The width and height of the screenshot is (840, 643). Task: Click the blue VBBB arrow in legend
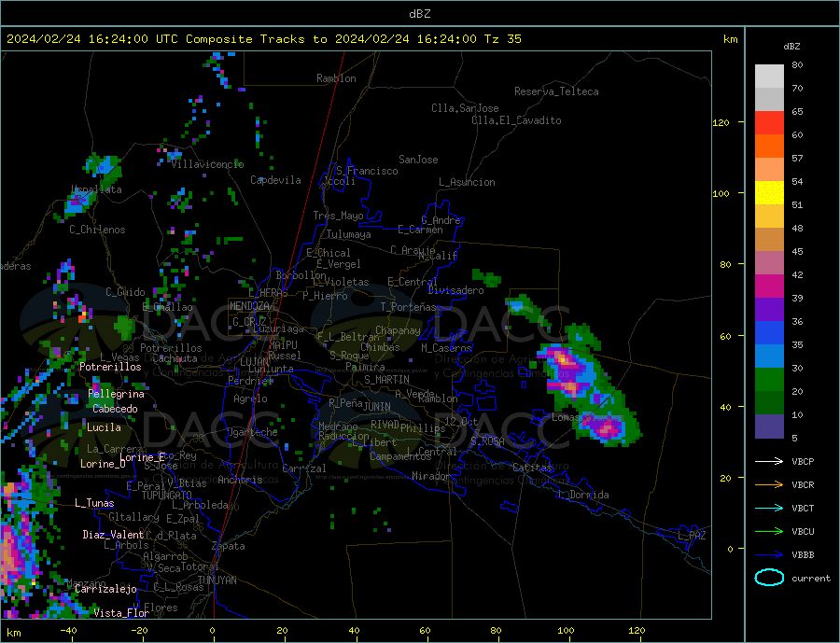(x=769, y=554)
